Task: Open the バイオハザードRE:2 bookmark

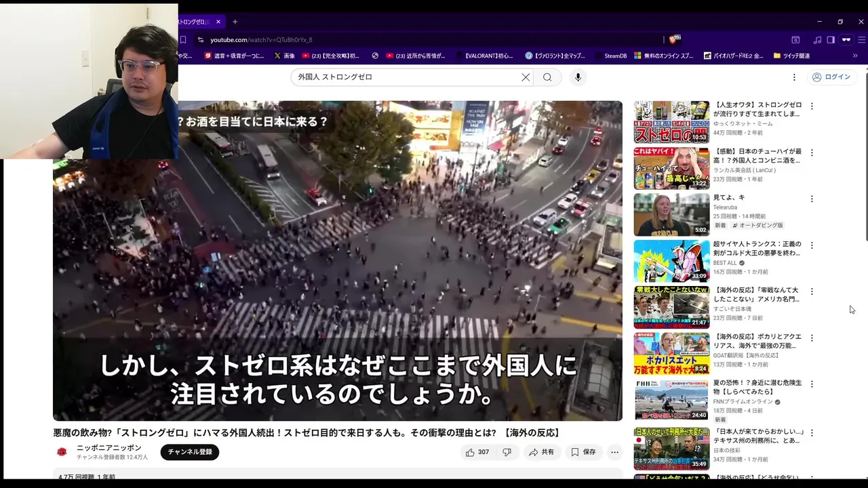Action: [734, 56]
